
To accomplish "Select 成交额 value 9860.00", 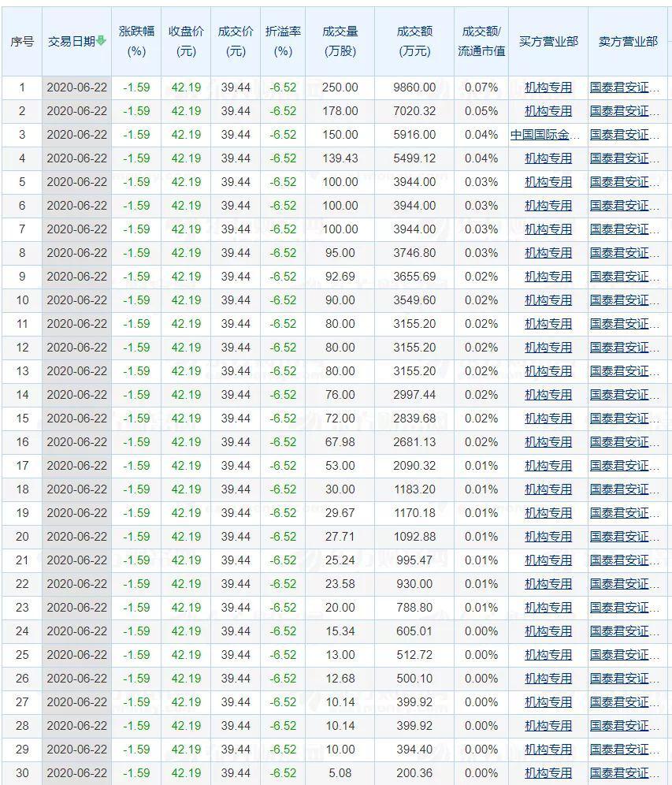I will coord(414,87).
